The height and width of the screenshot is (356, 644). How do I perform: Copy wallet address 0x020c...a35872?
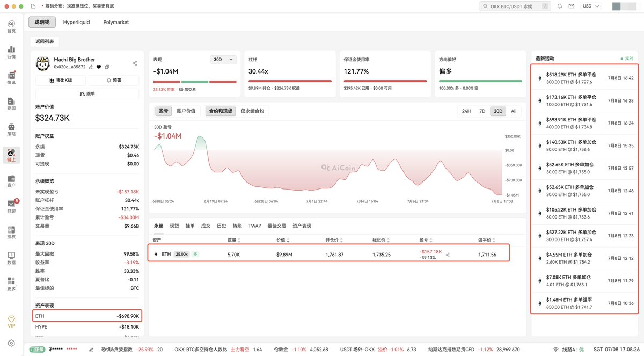(x=107, y=67)
